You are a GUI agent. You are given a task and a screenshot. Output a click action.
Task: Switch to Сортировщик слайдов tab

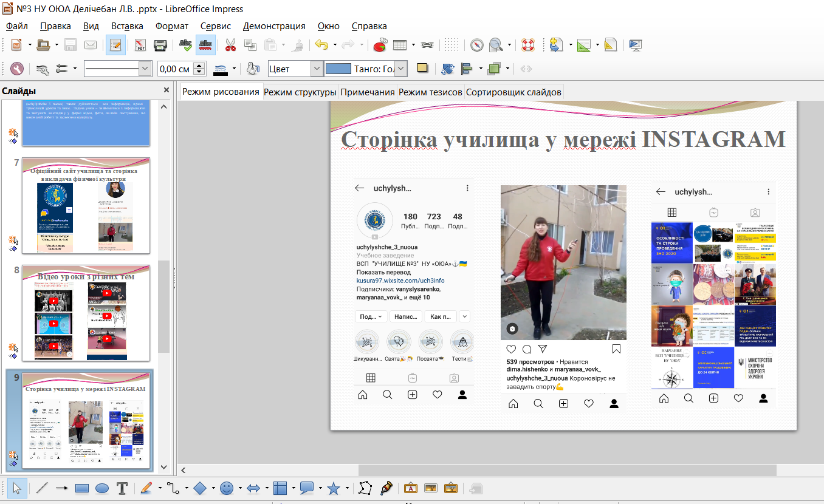click(x=514, y=92)
